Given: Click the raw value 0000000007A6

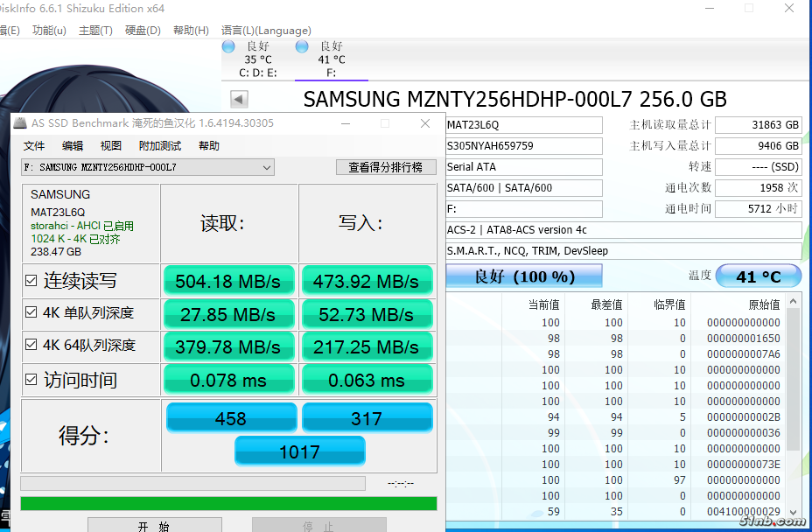Looking at the screenshot, I should pyautogui.click(x=744, y=354).
